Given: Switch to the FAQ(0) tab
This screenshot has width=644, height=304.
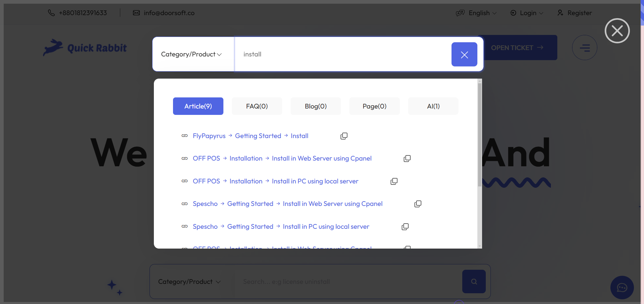Looking at the screenshot, I should point(257,106).
